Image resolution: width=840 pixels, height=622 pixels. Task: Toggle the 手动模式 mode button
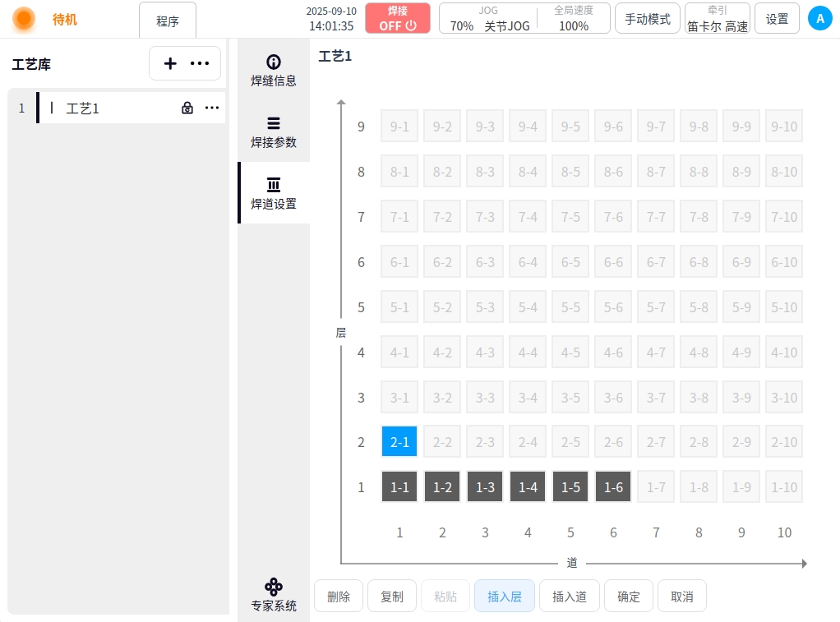[x=647, y=18]
